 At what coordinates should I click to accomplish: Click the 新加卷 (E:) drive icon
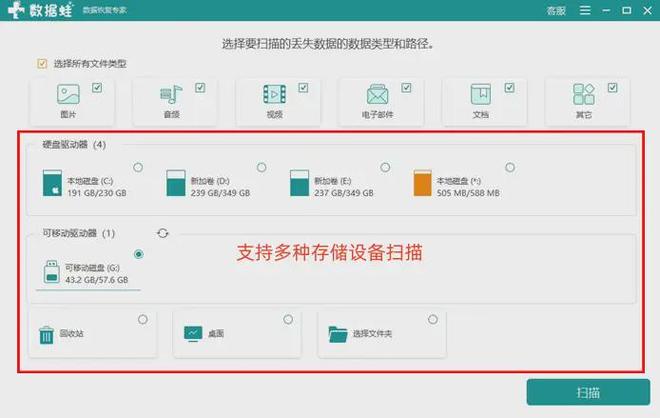pos(299,183)
